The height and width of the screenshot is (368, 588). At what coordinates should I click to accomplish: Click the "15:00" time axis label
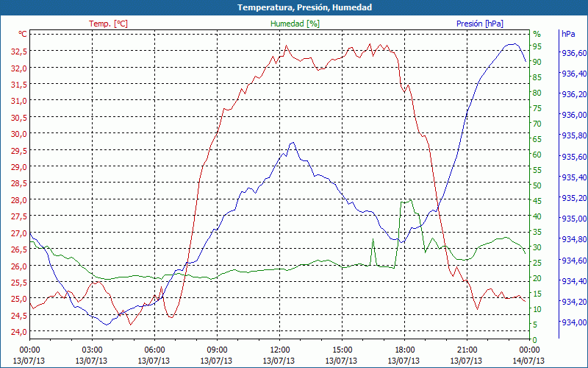342,350
